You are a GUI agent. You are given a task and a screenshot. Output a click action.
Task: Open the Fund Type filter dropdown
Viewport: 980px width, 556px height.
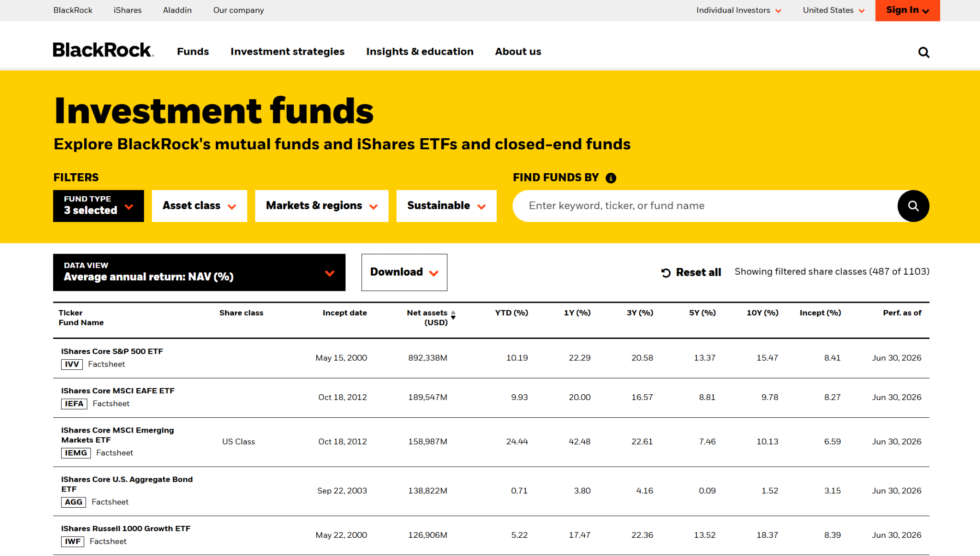99,206
